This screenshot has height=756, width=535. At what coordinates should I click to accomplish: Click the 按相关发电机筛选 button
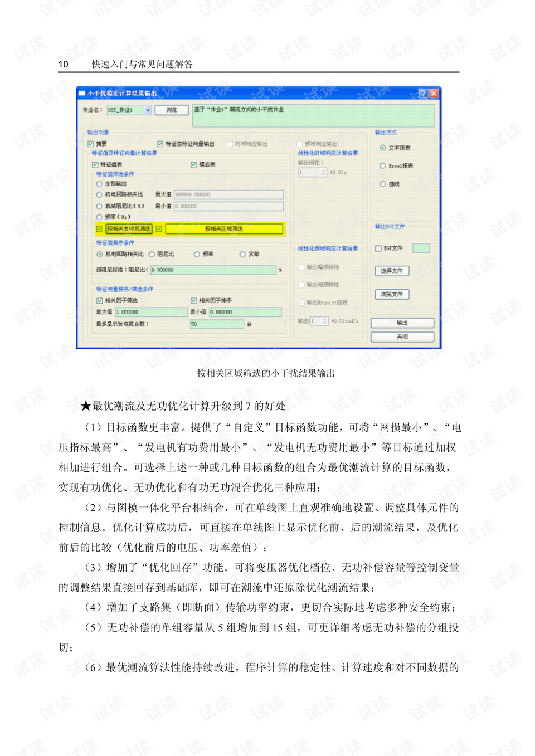pos(129,229)
